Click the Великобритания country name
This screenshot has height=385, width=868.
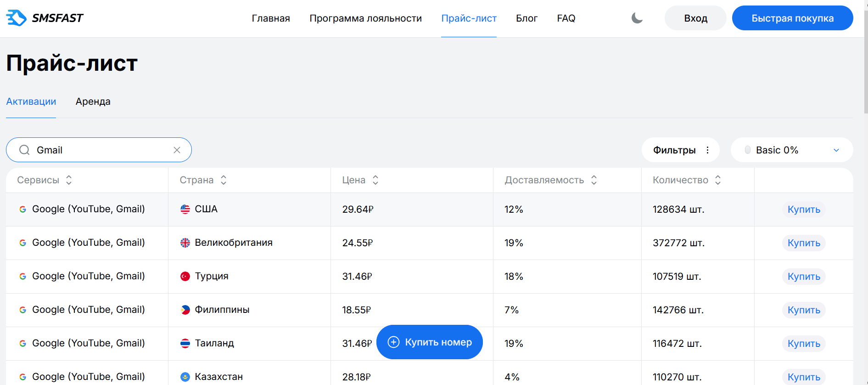coord(234,243)
